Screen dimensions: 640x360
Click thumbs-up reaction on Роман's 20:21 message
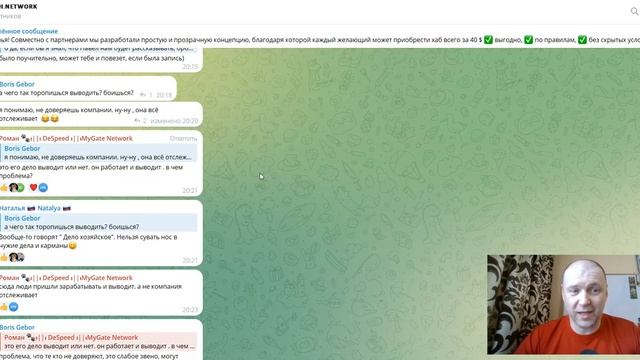click(x=4, y=187)
